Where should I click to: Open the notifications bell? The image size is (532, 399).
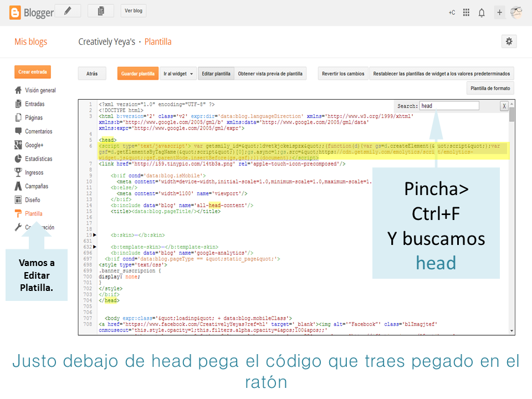click(482, 13)
